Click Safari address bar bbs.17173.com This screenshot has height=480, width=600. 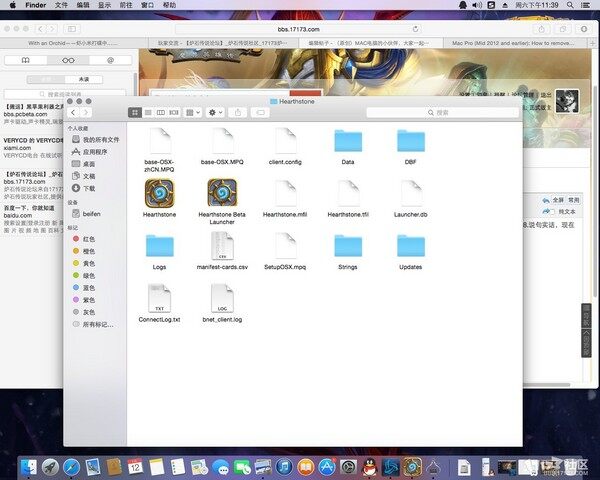pyautogui.click(x=298, y=29)
